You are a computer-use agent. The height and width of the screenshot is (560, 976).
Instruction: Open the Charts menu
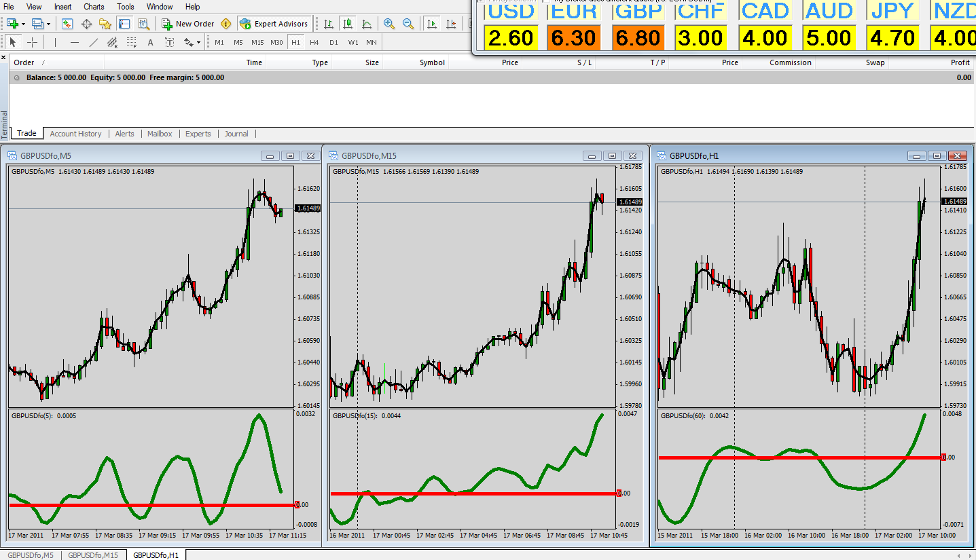[x=94, y=7]
